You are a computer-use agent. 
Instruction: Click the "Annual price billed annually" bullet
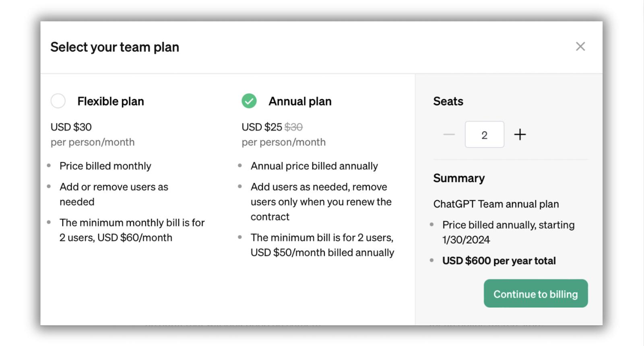[x=314, y=166]
